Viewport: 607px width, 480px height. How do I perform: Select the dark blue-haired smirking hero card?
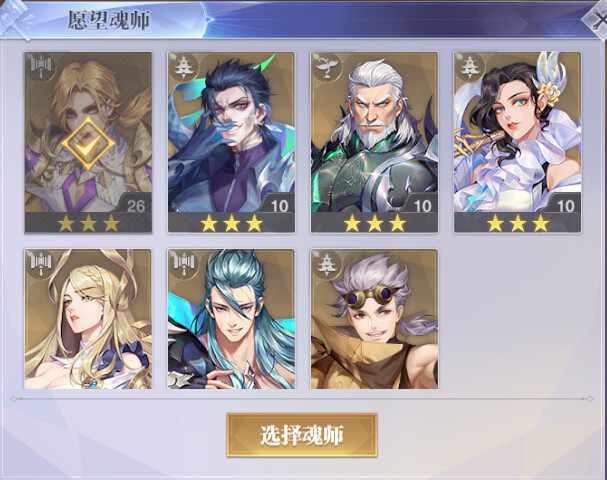click(x=231, y=142)
